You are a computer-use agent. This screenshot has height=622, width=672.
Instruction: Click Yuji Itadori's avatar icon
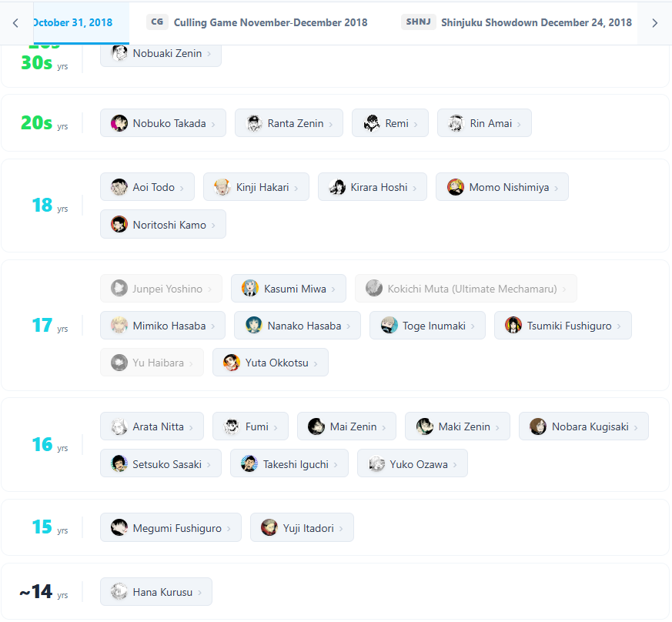point(269,527)
